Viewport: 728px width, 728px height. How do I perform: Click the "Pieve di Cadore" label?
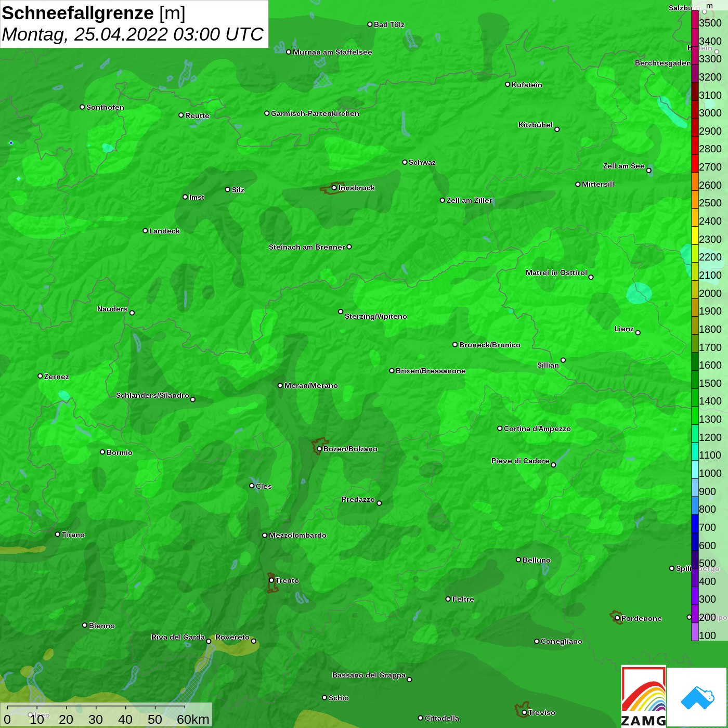pos(521,461)
